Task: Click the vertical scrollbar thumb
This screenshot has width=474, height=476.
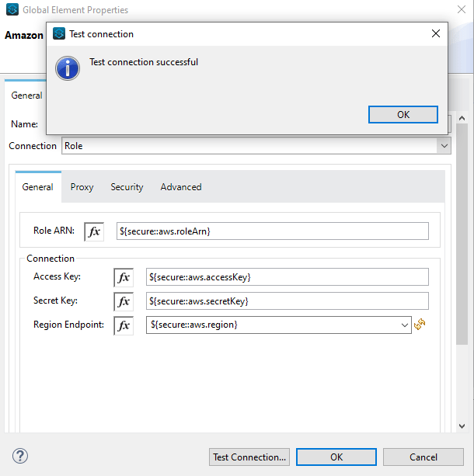Action: click(x=462, y=234)
